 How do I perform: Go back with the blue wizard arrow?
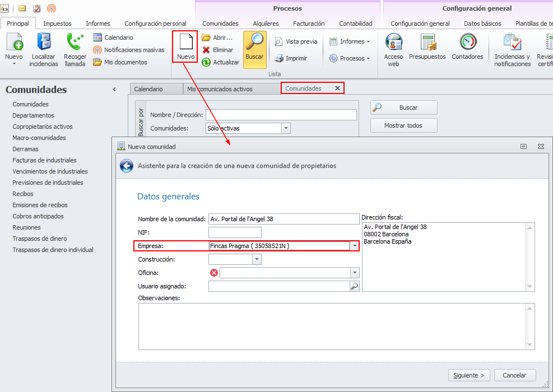[127, 166]
